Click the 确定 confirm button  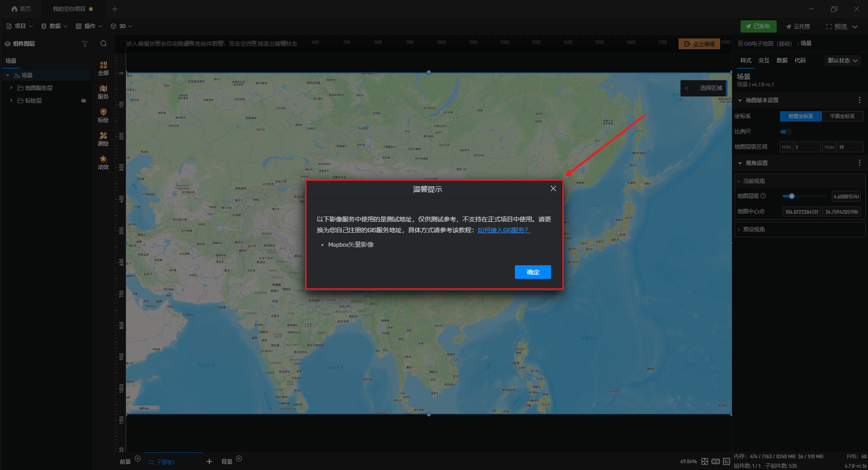click(x=533, y=272)
